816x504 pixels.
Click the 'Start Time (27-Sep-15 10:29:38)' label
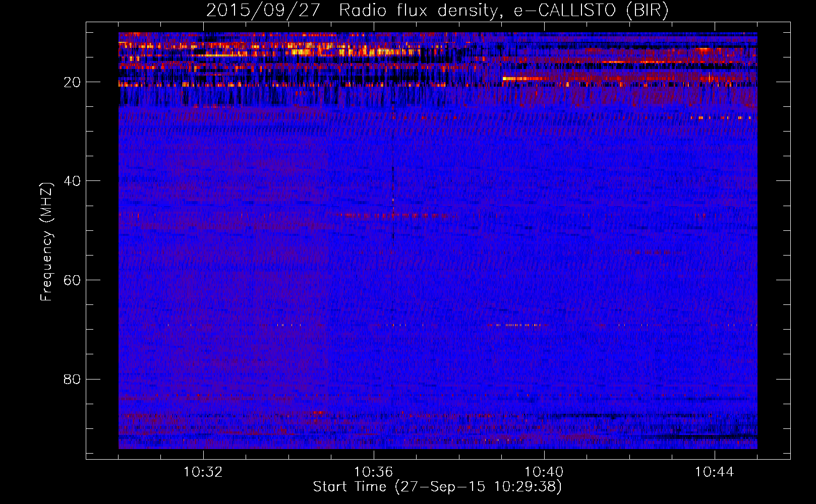(437, 487)
